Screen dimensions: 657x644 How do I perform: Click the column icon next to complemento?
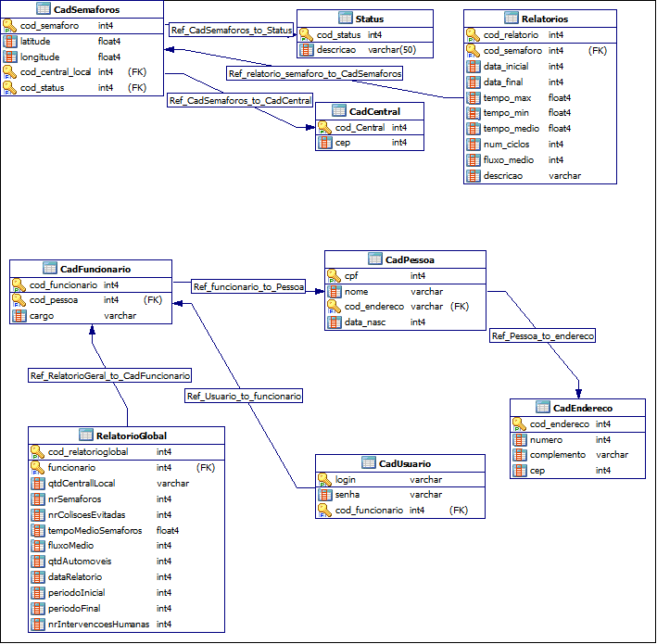point(520,455)
